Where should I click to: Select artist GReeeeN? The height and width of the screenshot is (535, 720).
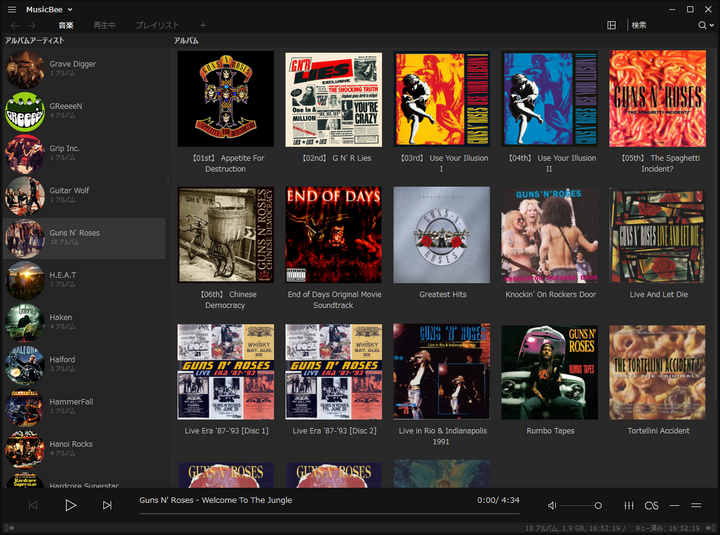[84, 112]
